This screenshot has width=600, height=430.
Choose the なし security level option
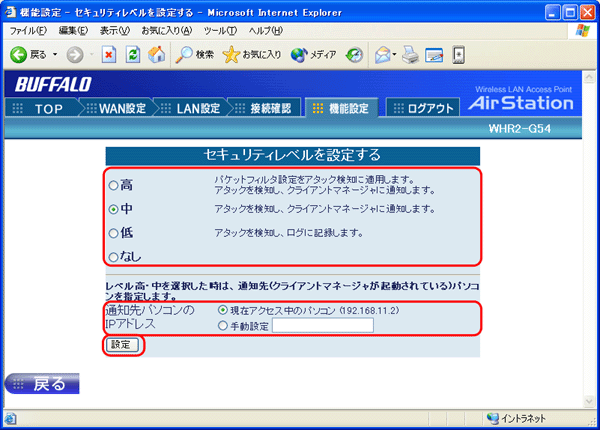pos(113,258)
